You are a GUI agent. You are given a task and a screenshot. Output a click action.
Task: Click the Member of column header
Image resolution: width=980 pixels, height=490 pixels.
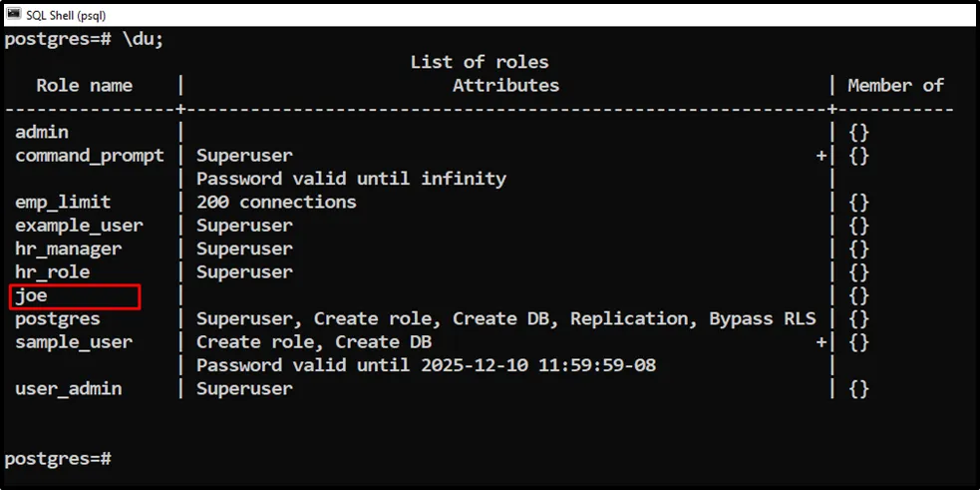[x=895, y=86]
